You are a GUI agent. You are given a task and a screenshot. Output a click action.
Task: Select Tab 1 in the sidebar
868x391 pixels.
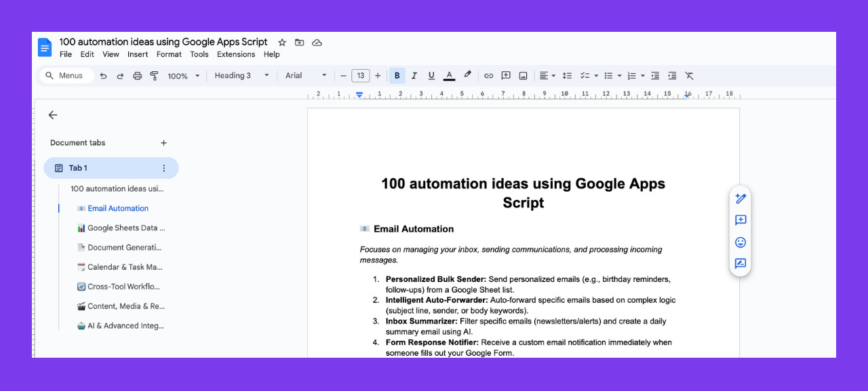[111, 168]
